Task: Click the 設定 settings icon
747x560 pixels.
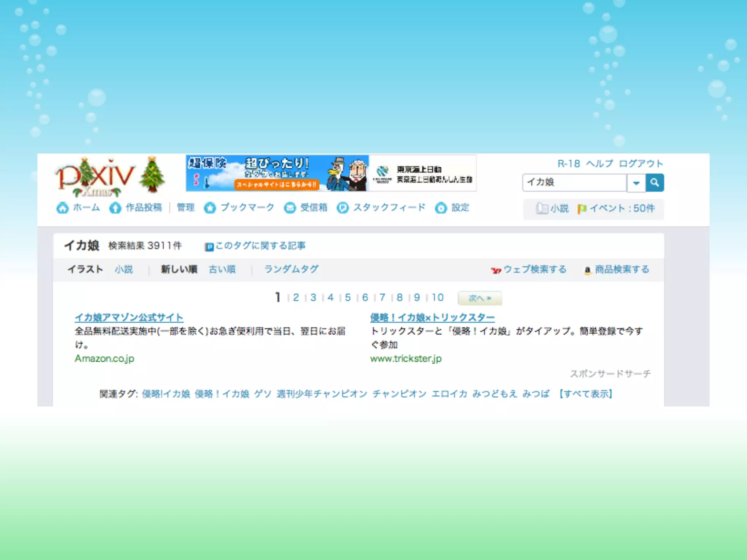Action: pos(441,208)
